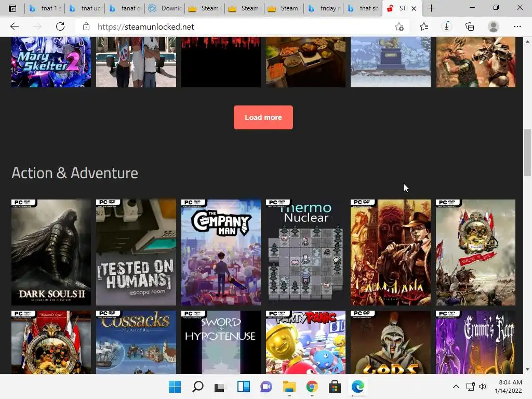Open the volume speaker tray icon
This screenshot has width=532, height=399.
click(483, 387)
